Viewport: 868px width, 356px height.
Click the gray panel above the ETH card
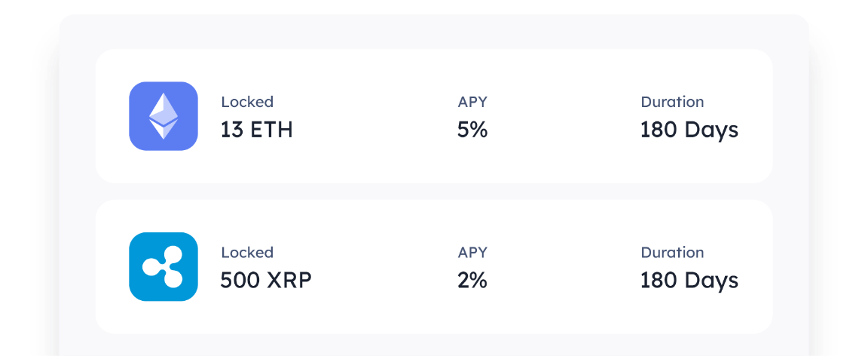point(434,32)
